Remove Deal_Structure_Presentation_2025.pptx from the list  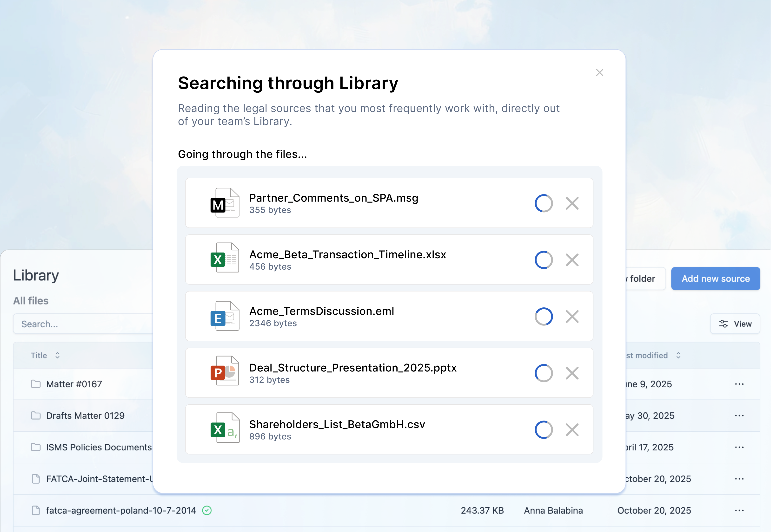(x=572, y=373)
